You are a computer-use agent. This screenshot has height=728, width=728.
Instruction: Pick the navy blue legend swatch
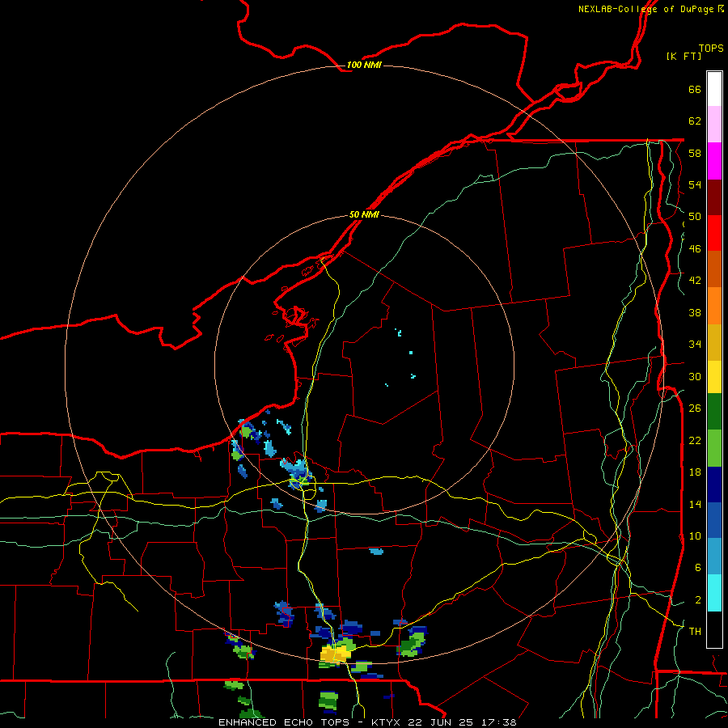click(x=714, y=485)
